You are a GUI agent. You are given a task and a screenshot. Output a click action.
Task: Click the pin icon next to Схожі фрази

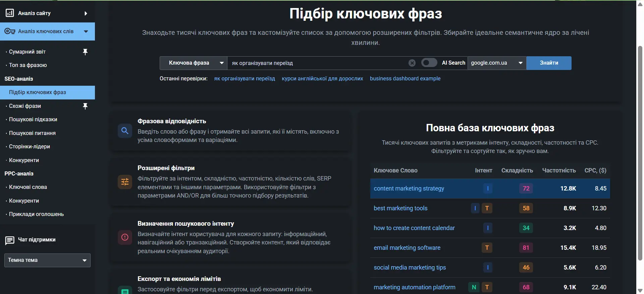[x=85, y=106]
